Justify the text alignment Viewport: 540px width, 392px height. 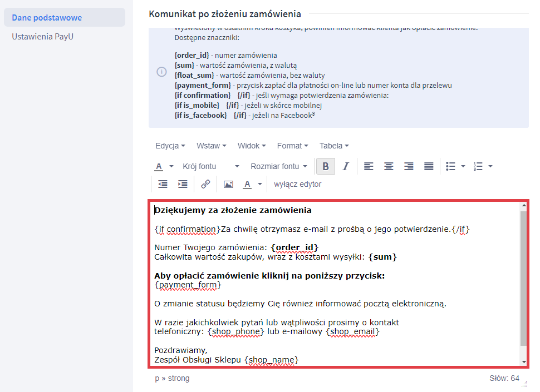coord(429,166)
